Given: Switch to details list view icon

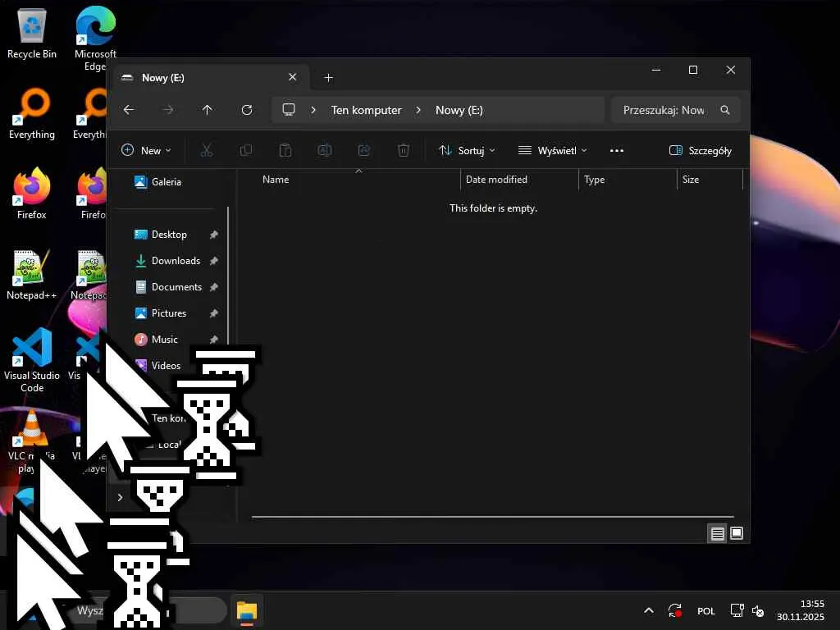Looking at the screenshot, I should point(717,533).
